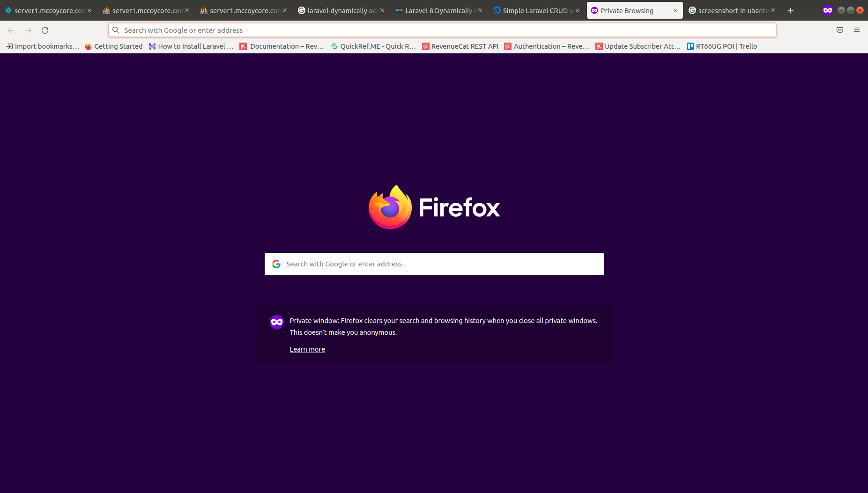Close the Simple Laravel CRUD tab
Screen dimensions: 868x493
point(577,11)
